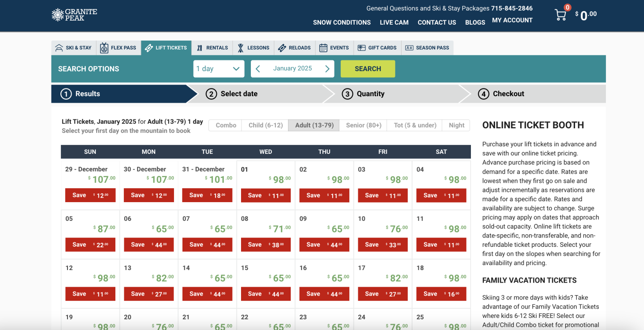Go to previous month arrow

point(258,69)
